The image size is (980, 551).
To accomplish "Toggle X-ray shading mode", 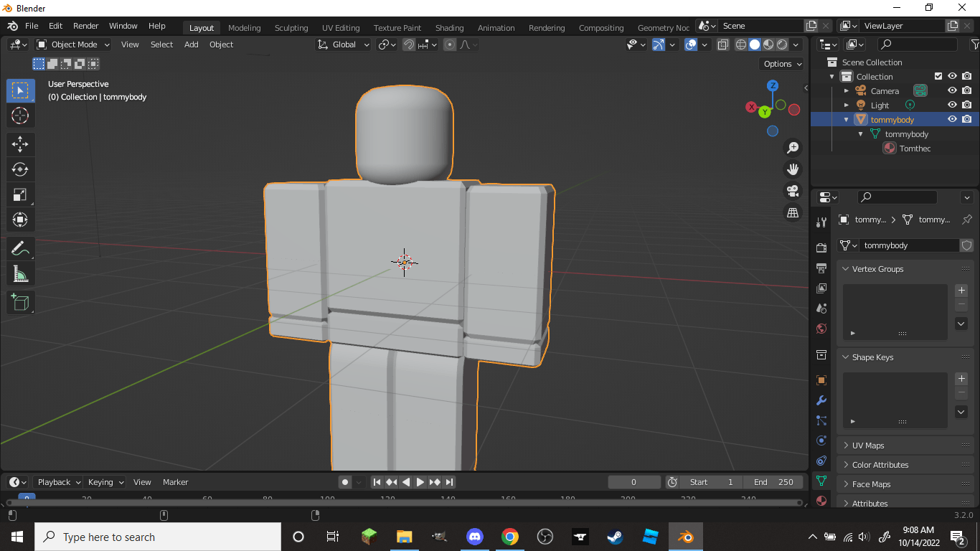I will (723, 44).
